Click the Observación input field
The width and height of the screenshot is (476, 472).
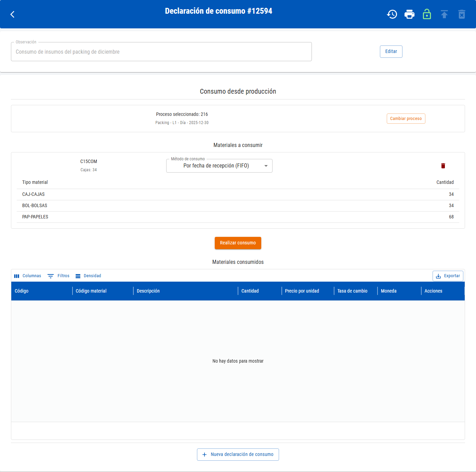tap(161, 52)
